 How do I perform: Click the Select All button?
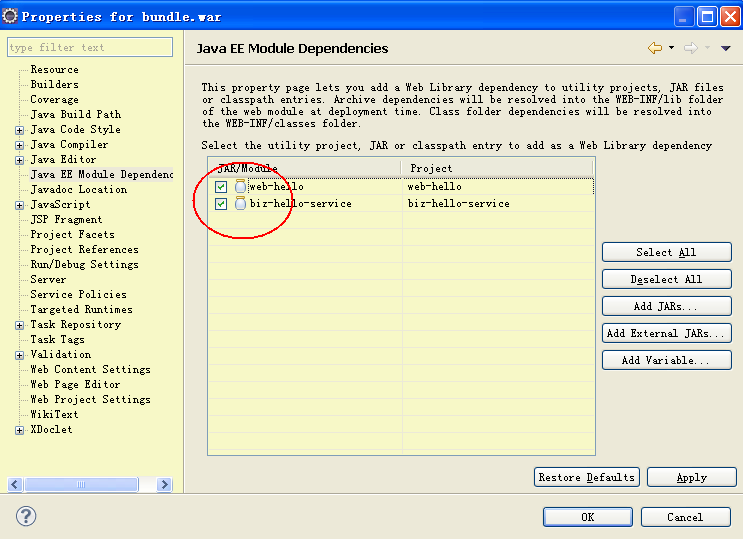(667, 252)
